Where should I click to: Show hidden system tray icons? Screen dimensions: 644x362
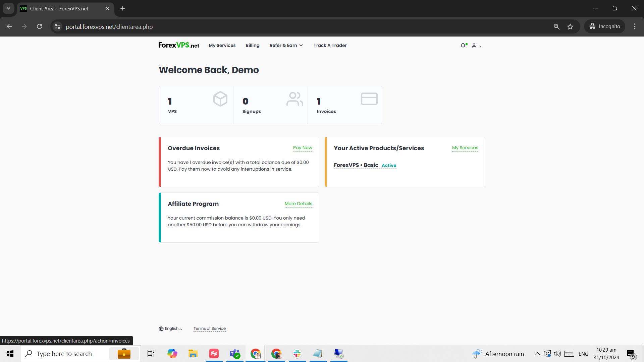coord(537,354)
